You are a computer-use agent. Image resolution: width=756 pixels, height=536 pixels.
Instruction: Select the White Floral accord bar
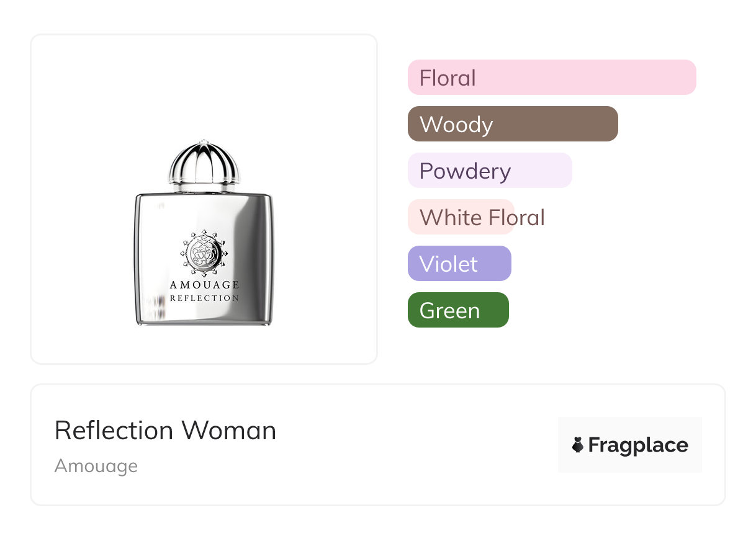[461, 217]
